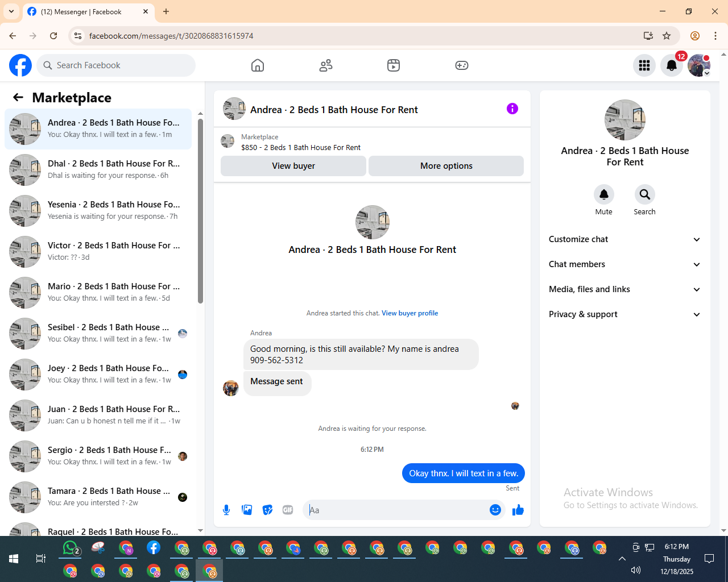Open conversation information purple icon

(512, 109)
